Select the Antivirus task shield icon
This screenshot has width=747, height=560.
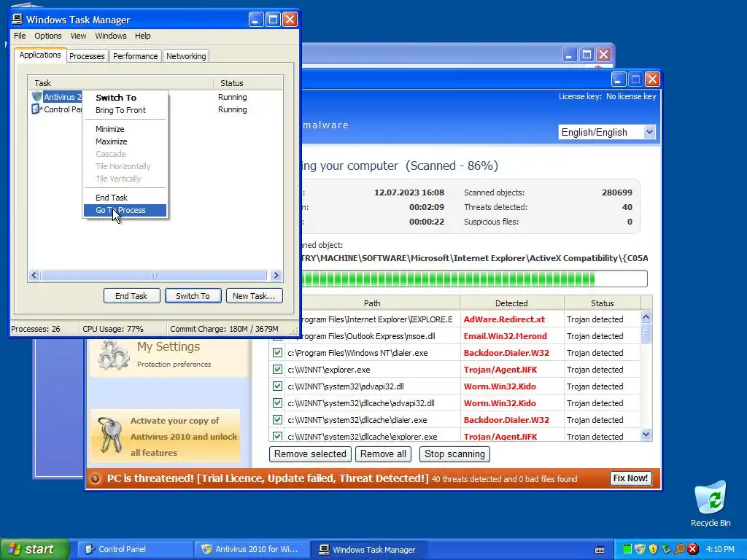[36, 97]
